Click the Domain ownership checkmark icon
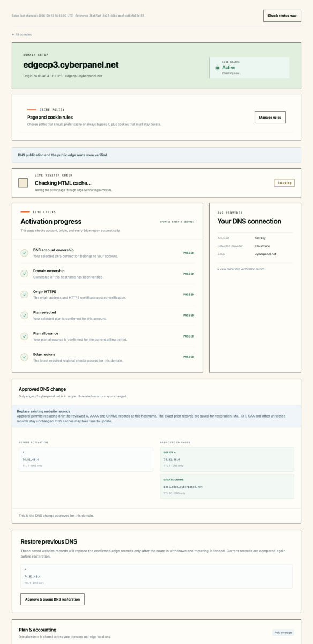Image resolution: width=313 pixels, height=644 pixels. tap(24, 274)
